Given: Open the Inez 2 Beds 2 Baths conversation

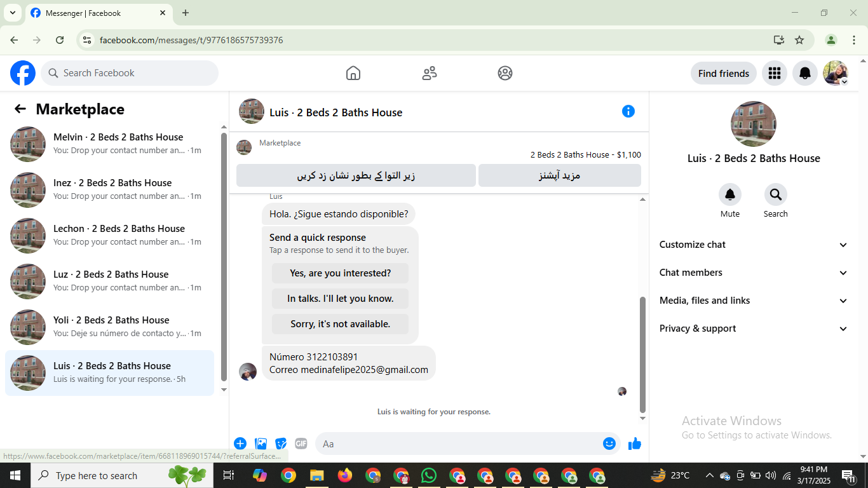Looking at the screenshot, I should click(x=109, y=190).
